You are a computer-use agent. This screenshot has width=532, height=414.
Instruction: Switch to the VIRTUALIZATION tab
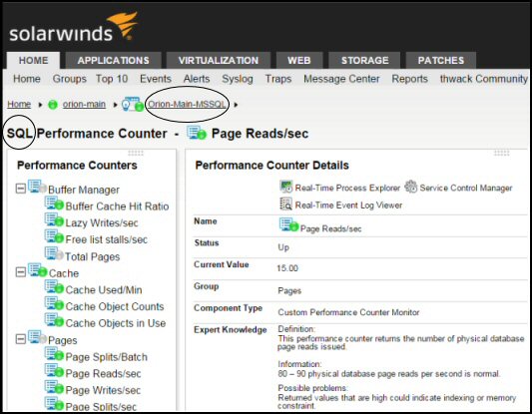(x=219, y=60)
